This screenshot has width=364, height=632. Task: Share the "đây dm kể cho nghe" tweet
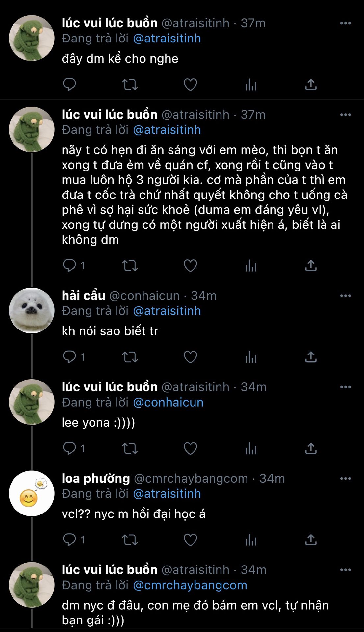(311, 85)
